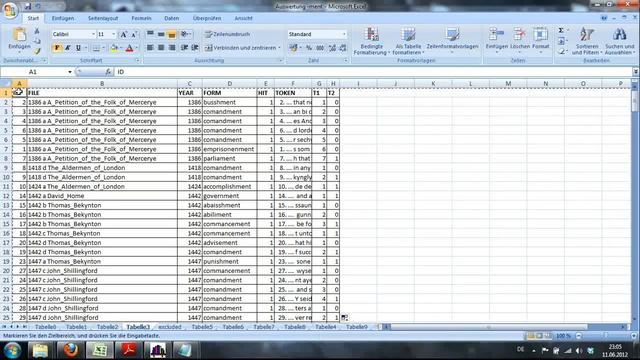Open Sortieren und Filtern menu

pos(587,41)
